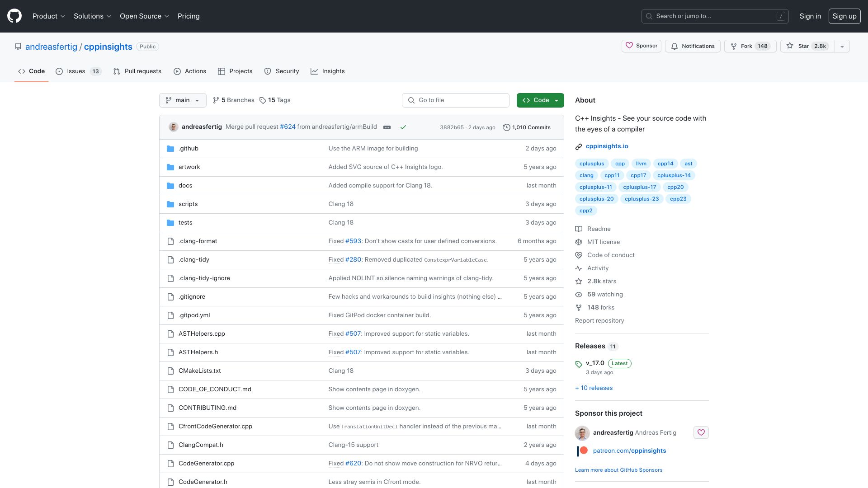
Task: Open the + 10 releases link
Action: pos(594,388)
